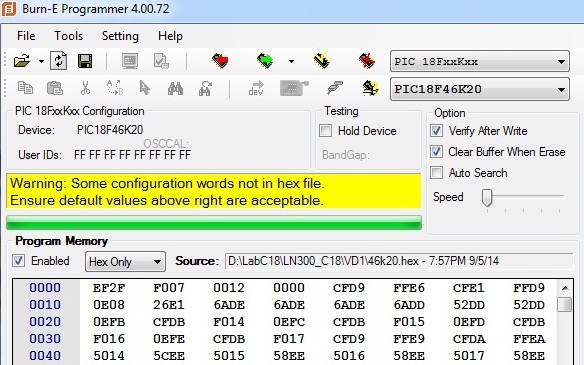Select hex cell 0EFB
The image size is (584, 365).
[109, 322]
